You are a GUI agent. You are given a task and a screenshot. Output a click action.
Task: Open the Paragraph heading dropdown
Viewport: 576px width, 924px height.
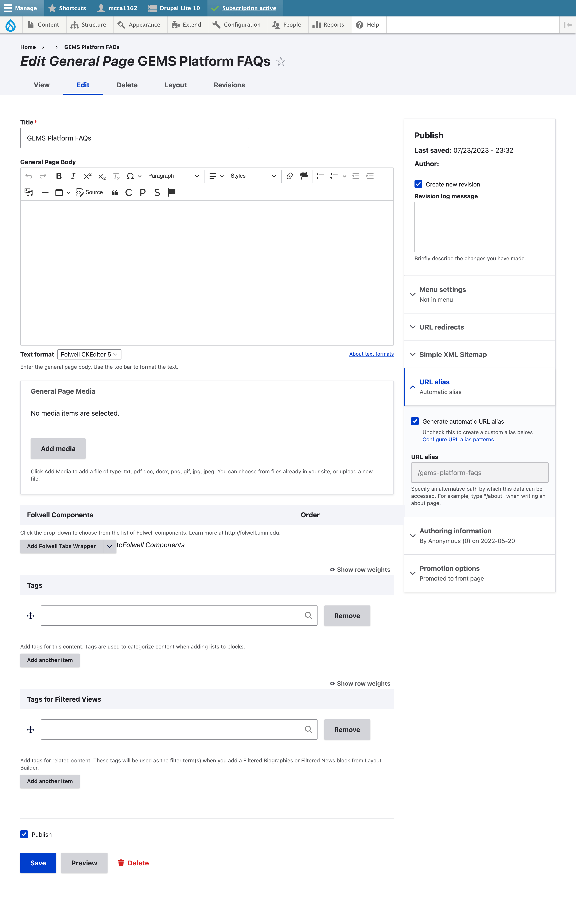point(173,176)
